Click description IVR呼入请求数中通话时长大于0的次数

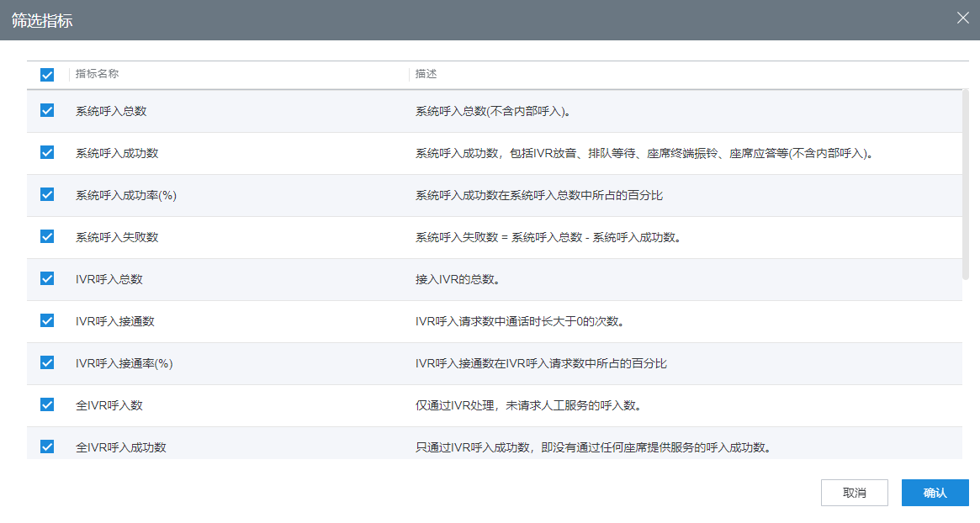pyautogui.click(x=520, y=321)
